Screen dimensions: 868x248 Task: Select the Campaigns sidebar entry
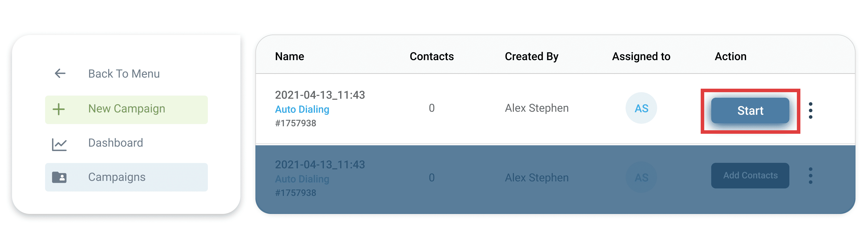click(117, 177)
